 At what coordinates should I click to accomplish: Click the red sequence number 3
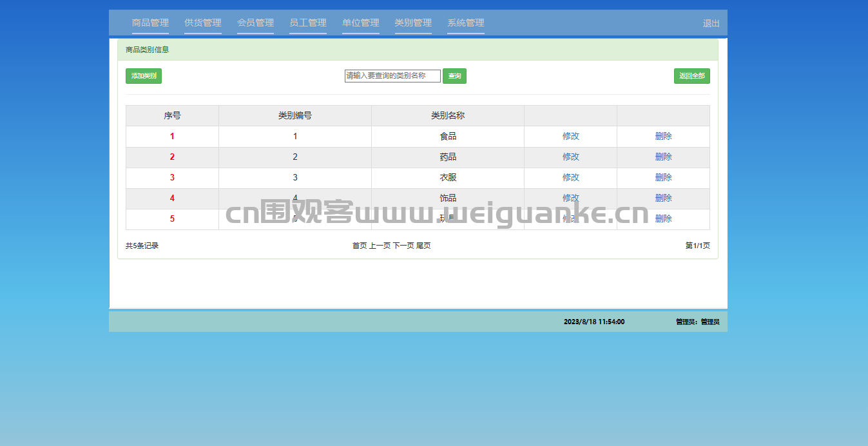(172, 177)
